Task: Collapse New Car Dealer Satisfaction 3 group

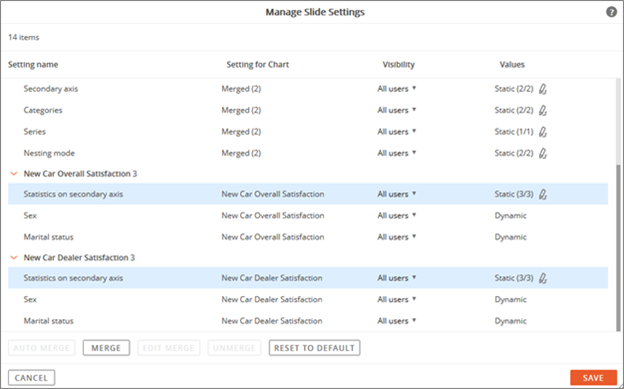Action: pos(14,258)
